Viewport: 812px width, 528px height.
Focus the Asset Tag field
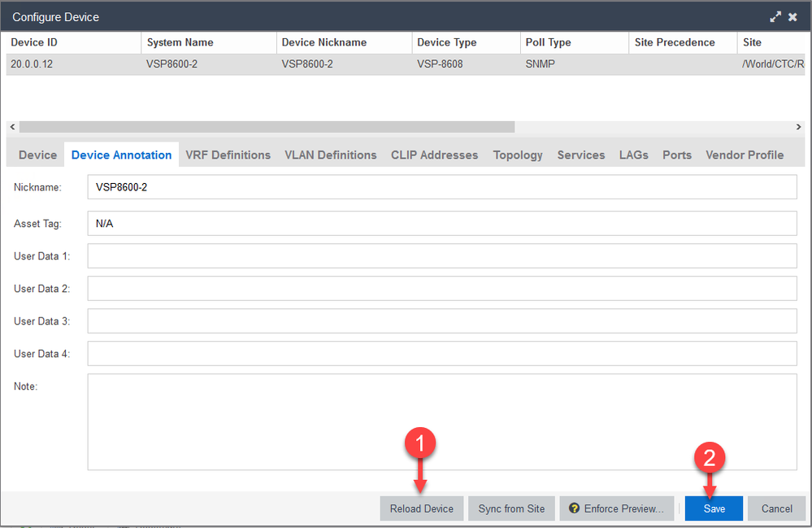[x=441, y=224]
